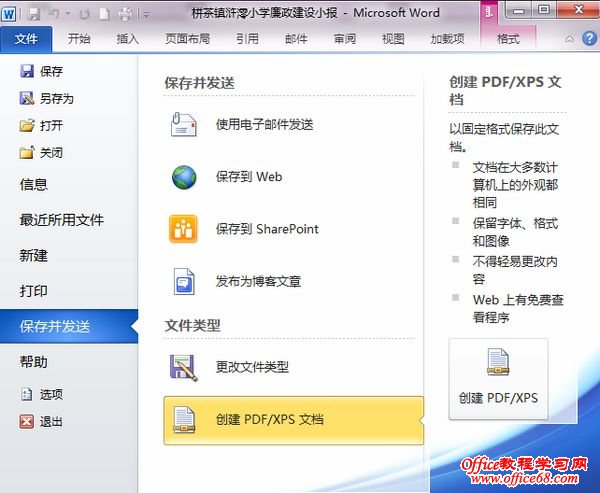Minimize the ribbon with the caret icon
600x493 pixels.
569,39
